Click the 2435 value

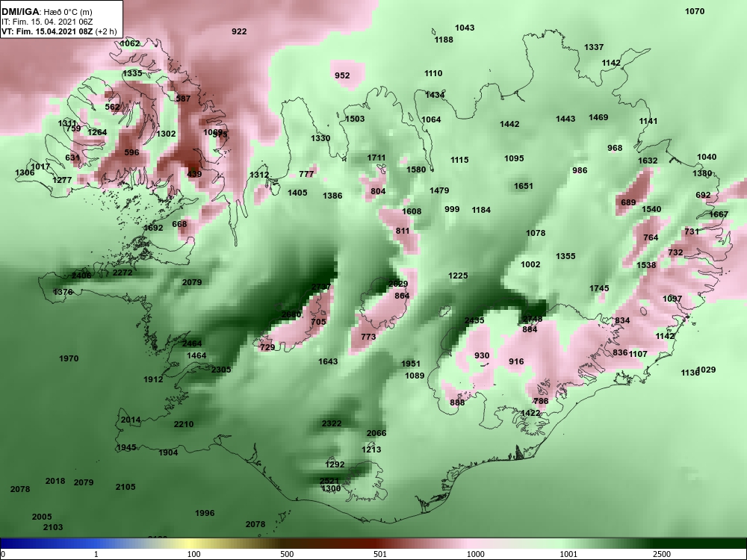point(474,321)
